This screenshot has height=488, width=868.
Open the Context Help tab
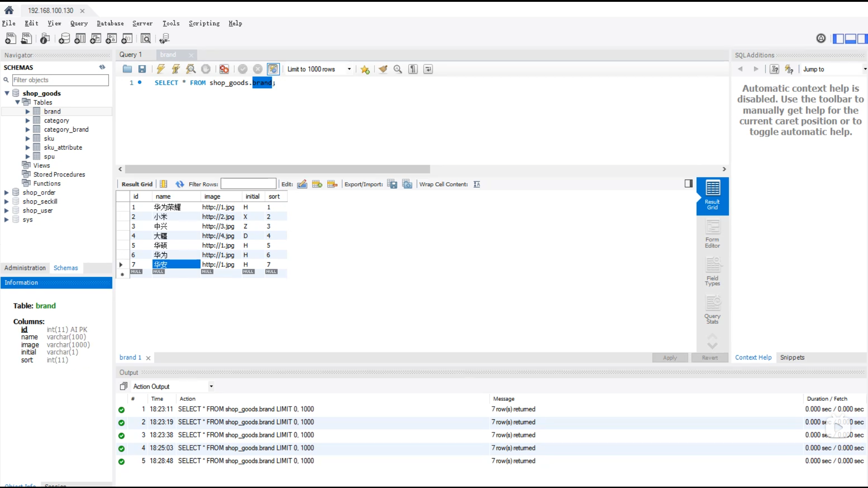point(753,357)
